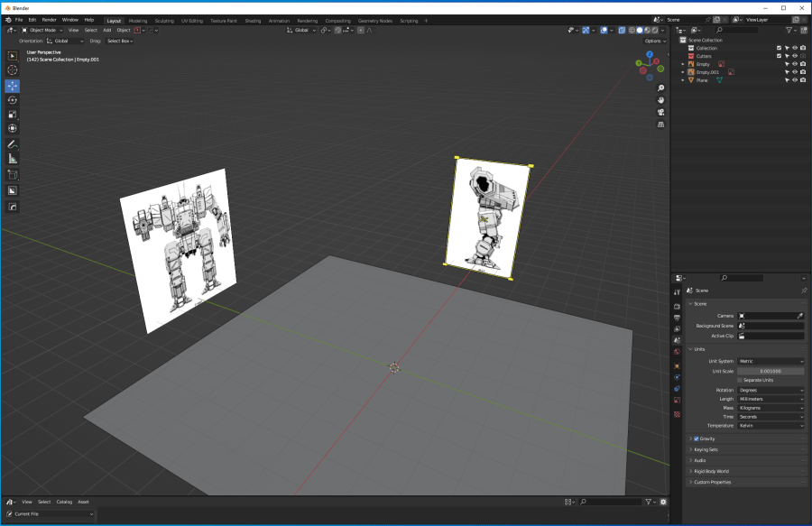Edit the Unit Scale value field
Screen dimensions: 812x526
(x=770, y=371)
